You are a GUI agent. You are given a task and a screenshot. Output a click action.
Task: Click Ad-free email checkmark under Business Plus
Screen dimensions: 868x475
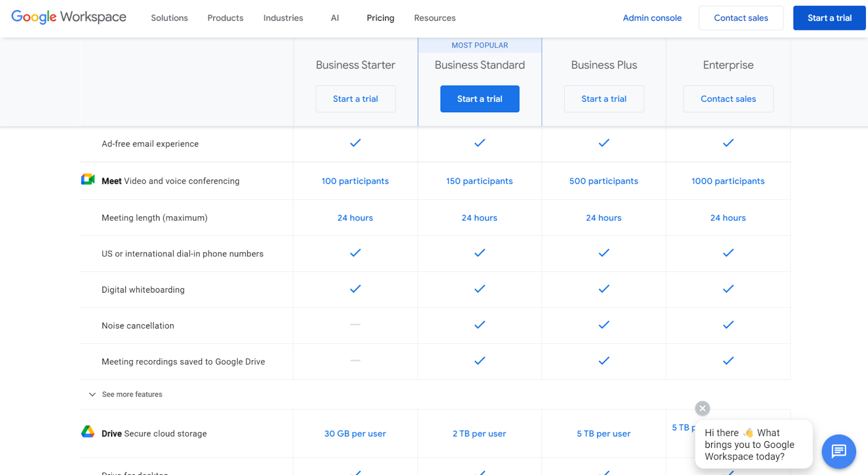pyautogui.click(x=604, y=143)
